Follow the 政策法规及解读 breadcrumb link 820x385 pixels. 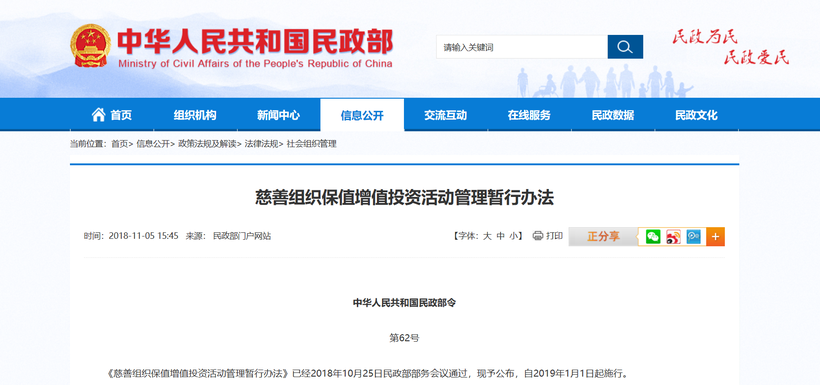(207, 144)
